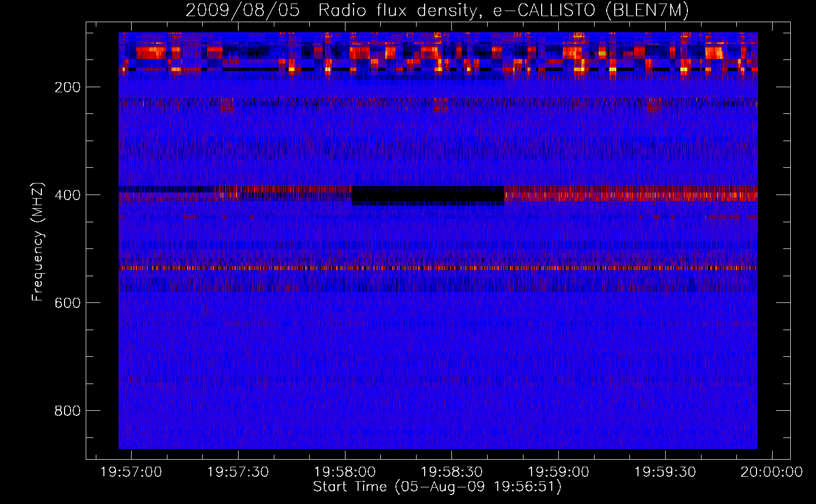Viewport: 816px width, 504px height.
Task: Click the 19:57:00 time tick label
Action: point(131,472)
